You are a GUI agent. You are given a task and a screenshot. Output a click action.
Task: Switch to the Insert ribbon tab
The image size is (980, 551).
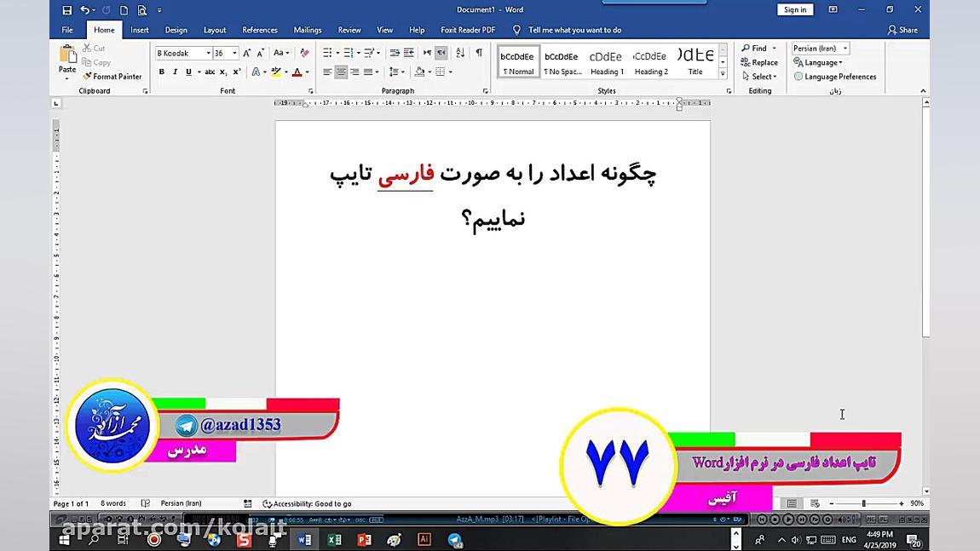(x=139, y=29)
